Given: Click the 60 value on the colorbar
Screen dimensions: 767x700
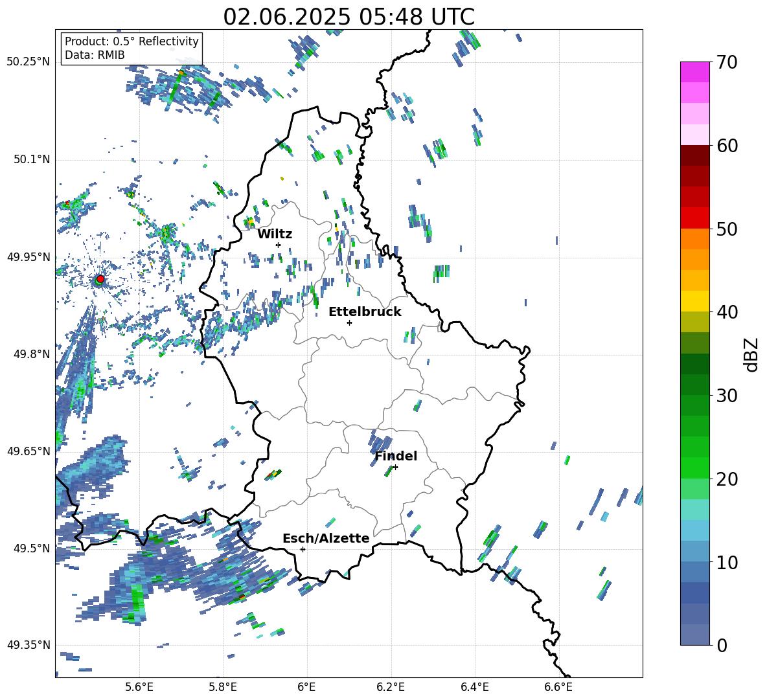Looking at the screenshot, I should tap(727, 146).
